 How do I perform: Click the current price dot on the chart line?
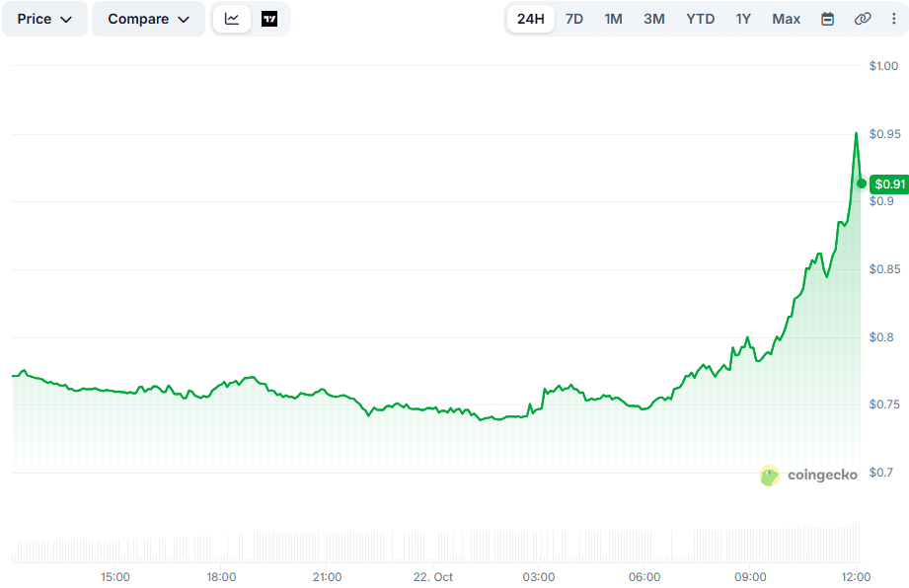(x=862, y=184)
